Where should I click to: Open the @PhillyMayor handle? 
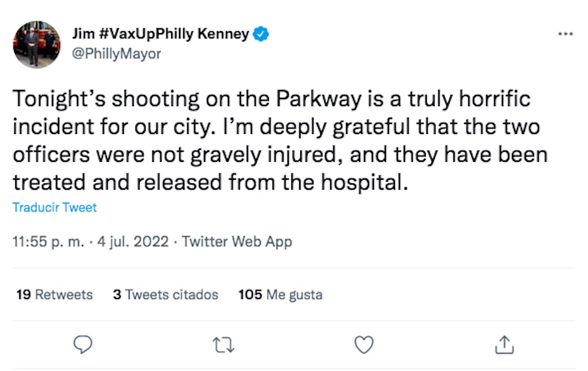(116, 54)
